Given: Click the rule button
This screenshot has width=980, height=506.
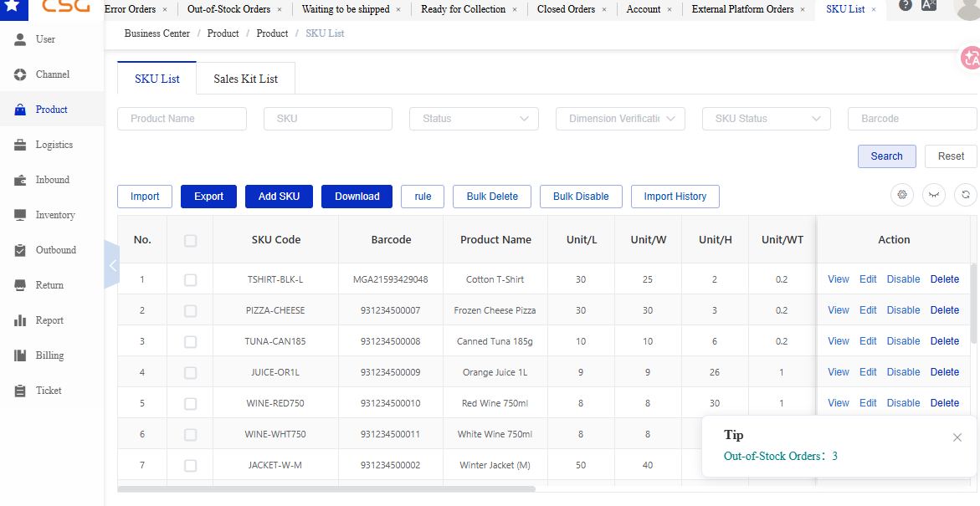Looking at the screenshot, I should pyautogui.click(x=423, y=197).
